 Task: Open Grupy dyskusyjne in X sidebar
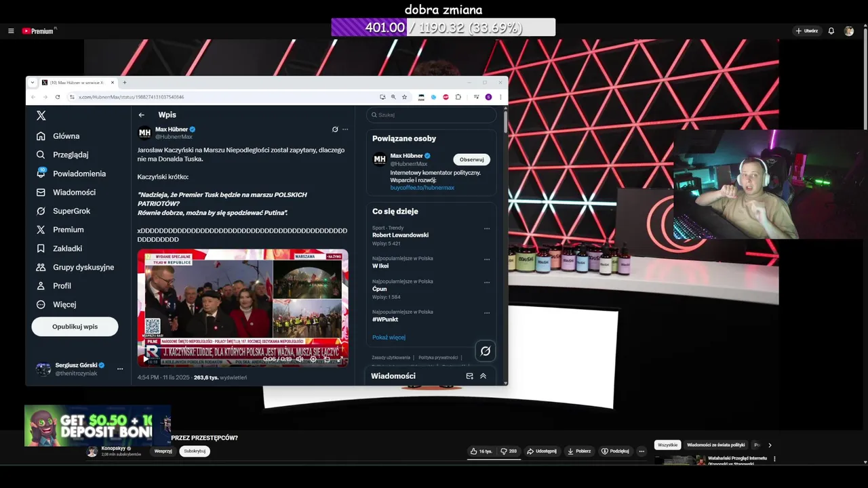[x=75, y=267]
